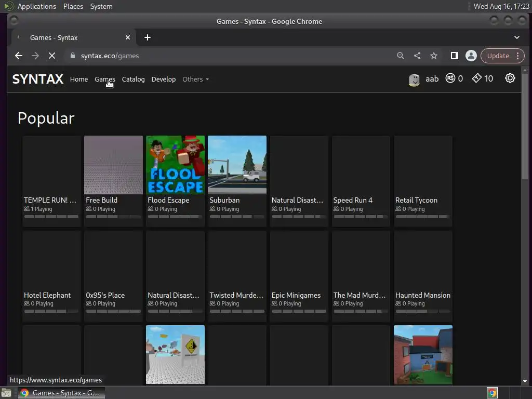Click the brick house game thumbnail in third row
This screenshot has height=399, width=532.
coord(423,354)
